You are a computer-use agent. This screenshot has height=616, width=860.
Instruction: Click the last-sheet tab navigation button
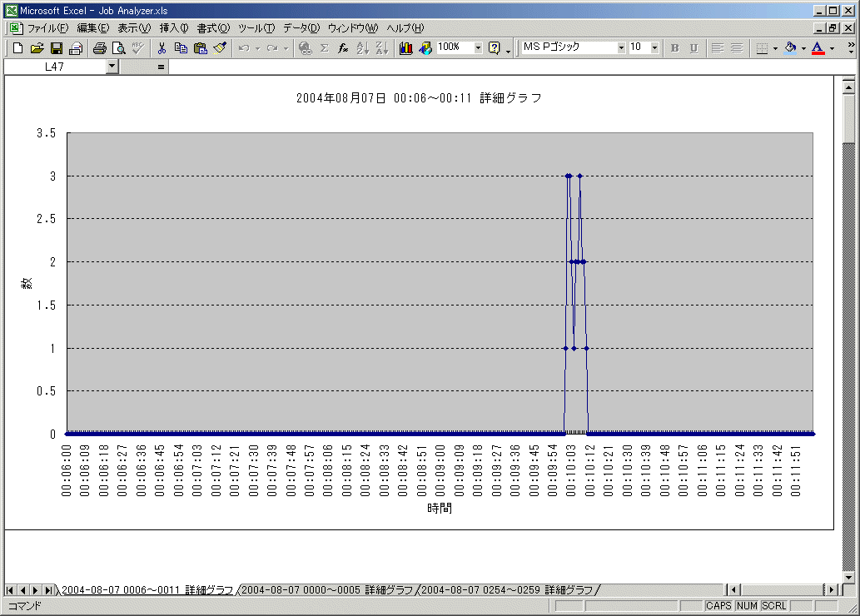tap(48, 590)
